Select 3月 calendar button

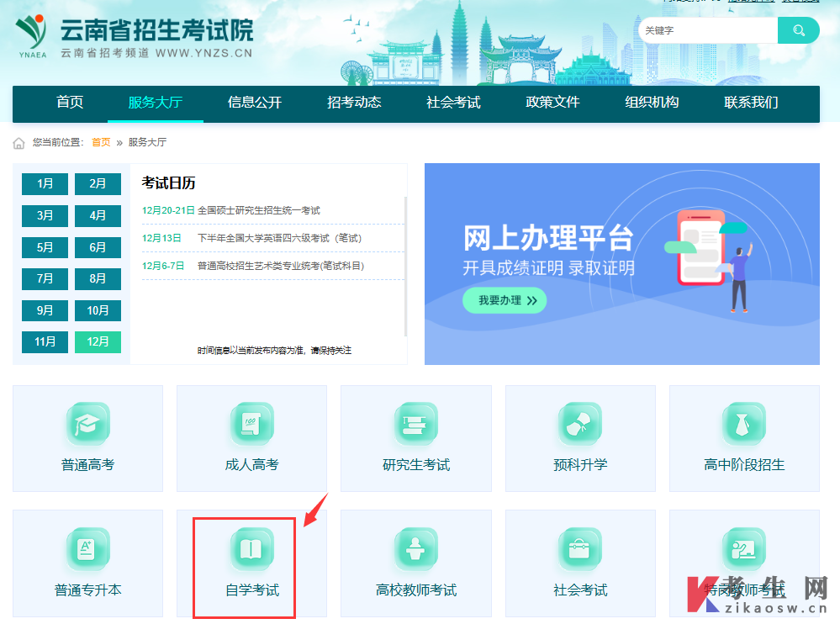point(45,216)
